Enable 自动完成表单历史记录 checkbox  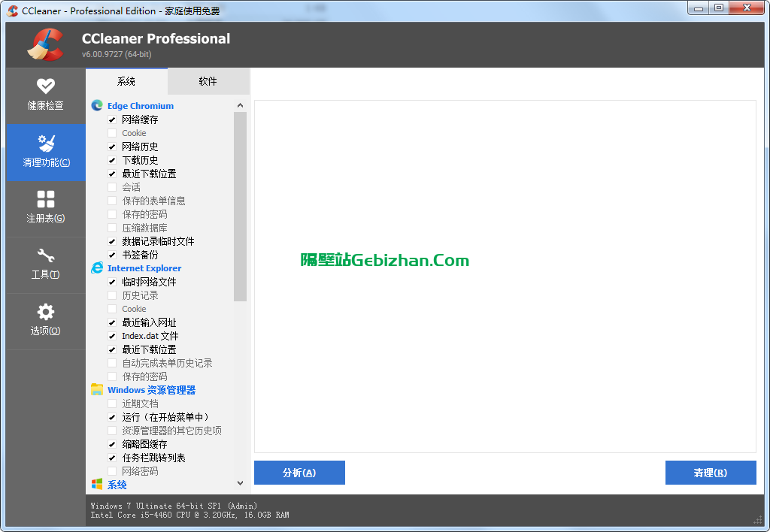click(112, 363)
